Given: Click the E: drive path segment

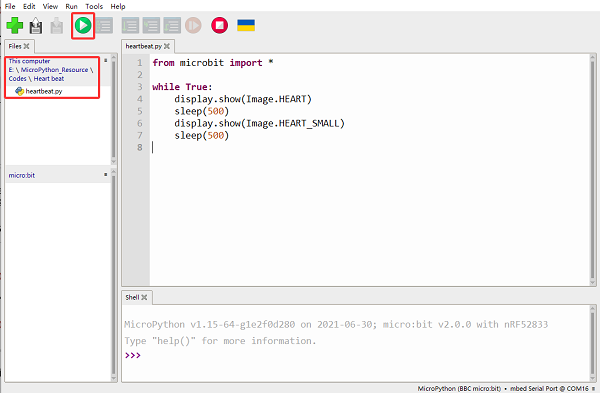Looking at the screenshot, I should [x=11, y=70].
